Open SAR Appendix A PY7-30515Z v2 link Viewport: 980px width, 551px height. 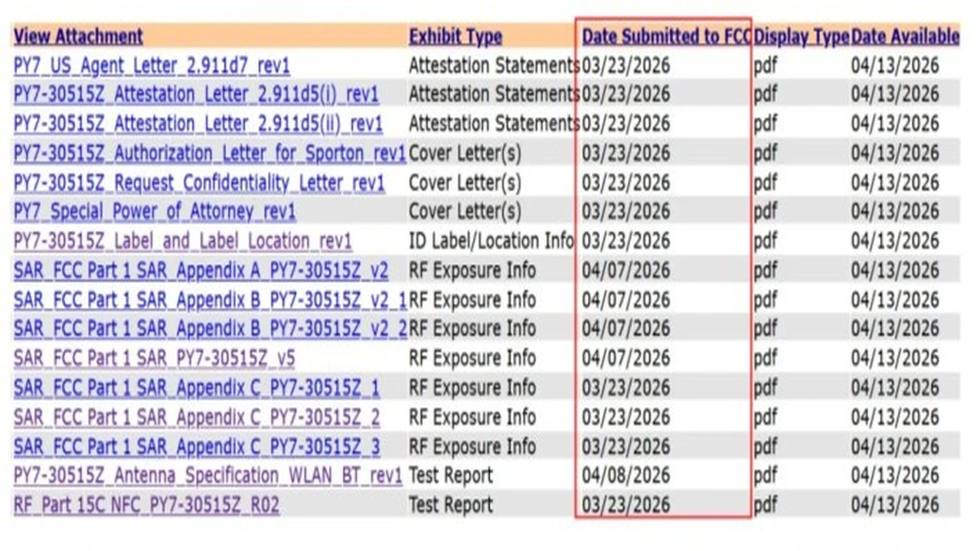pyautogui.click(x=201, y=271)
